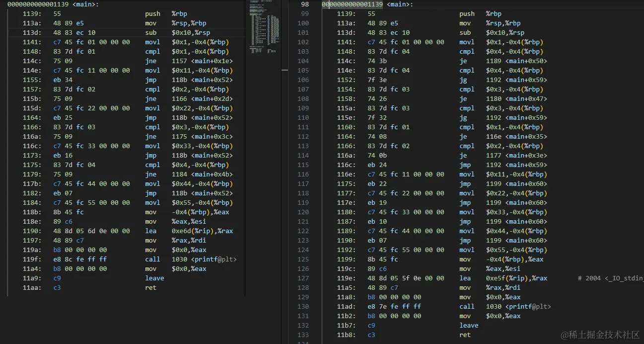644x344 pixels.
Task: Click bytes 'eb 10' on right pane line 121
Action: click(377, 222)
